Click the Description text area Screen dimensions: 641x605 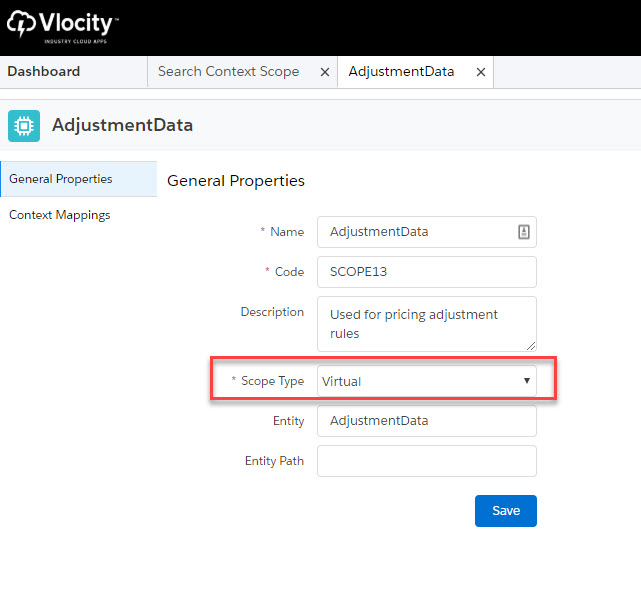point(426,324)
